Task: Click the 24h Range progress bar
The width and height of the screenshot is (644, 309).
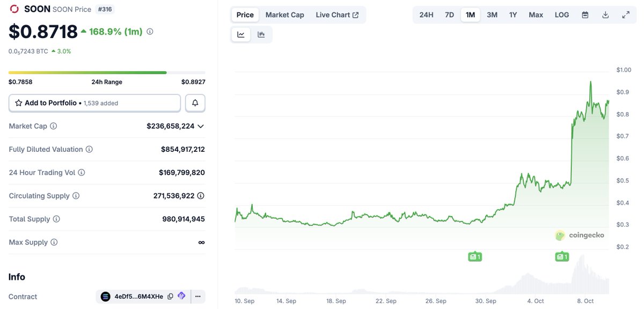Action: click(x=107, y=72)
